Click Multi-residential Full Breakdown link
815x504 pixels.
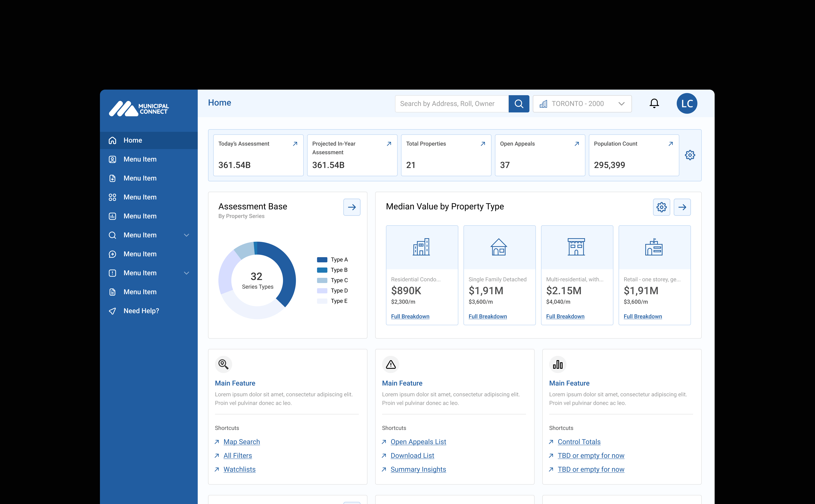click(x=565, y=316)
